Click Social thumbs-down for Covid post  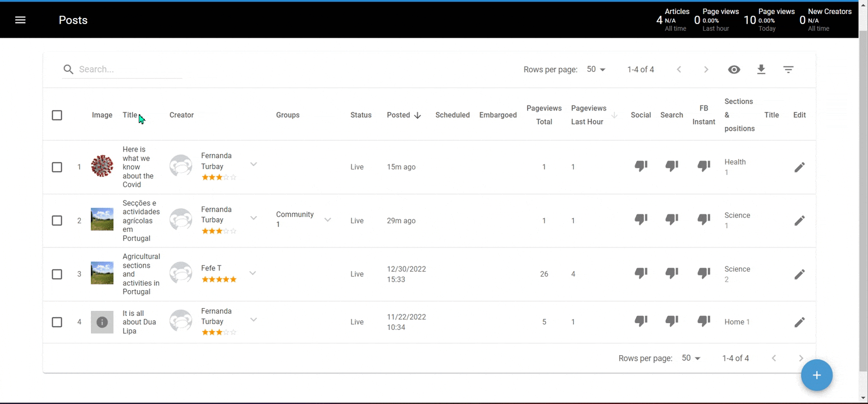coord(641,166)
